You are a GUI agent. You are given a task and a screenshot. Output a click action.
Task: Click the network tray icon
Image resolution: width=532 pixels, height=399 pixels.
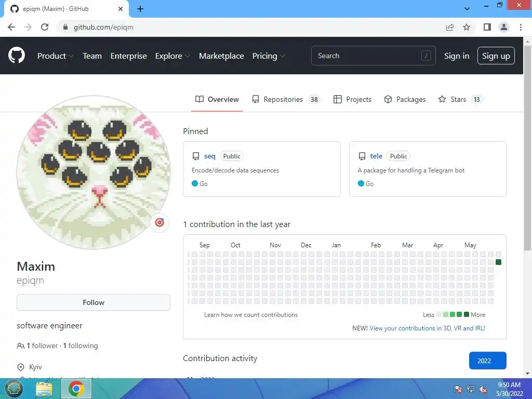[x=471, y=389]
